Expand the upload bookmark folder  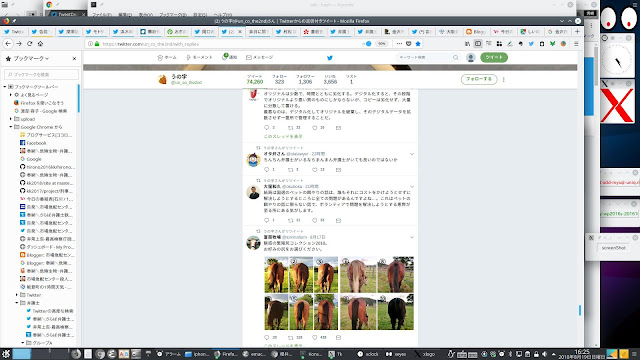tap(11, 119)
